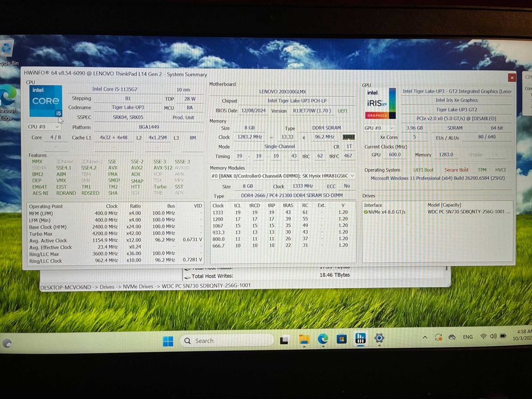
Task: Click the Secure Boot indicator label
Action: pyautogui.click(x=456, y=170)
